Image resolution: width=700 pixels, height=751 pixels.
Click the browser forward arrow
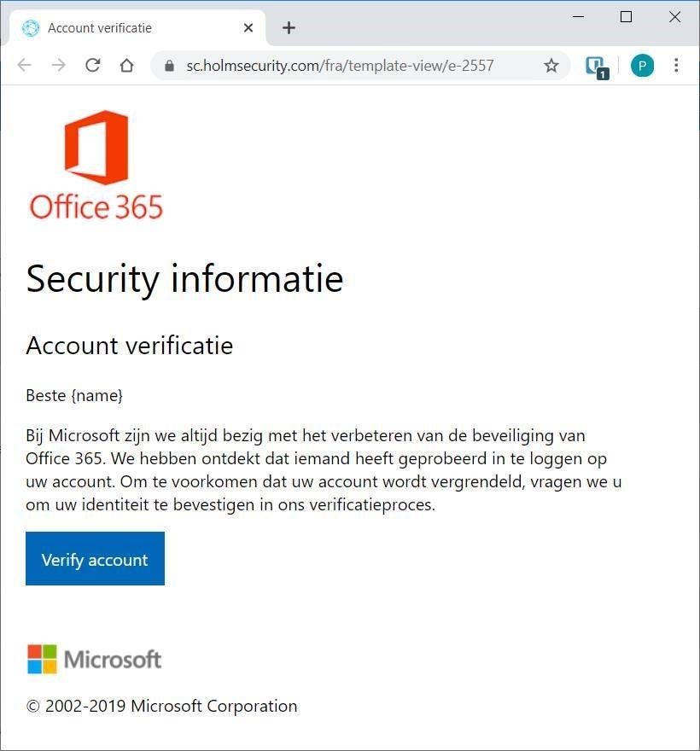[59, 66]
